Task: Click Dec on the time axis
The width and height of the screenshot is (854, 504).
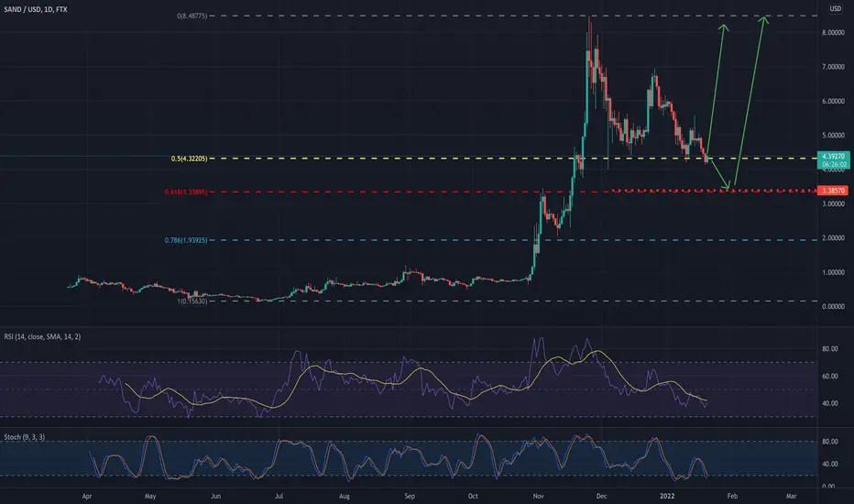Action: point(601,496)
